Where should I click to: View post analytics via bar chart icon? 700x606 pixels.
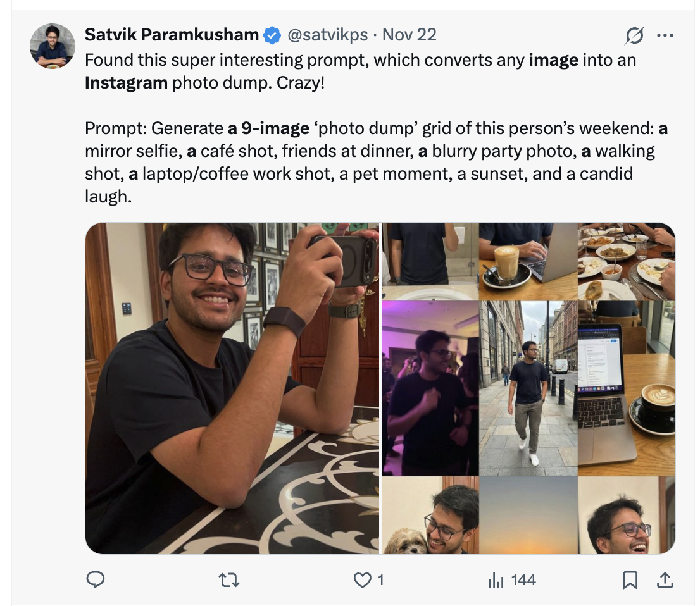pyautogui.click(x=495, y=579)
